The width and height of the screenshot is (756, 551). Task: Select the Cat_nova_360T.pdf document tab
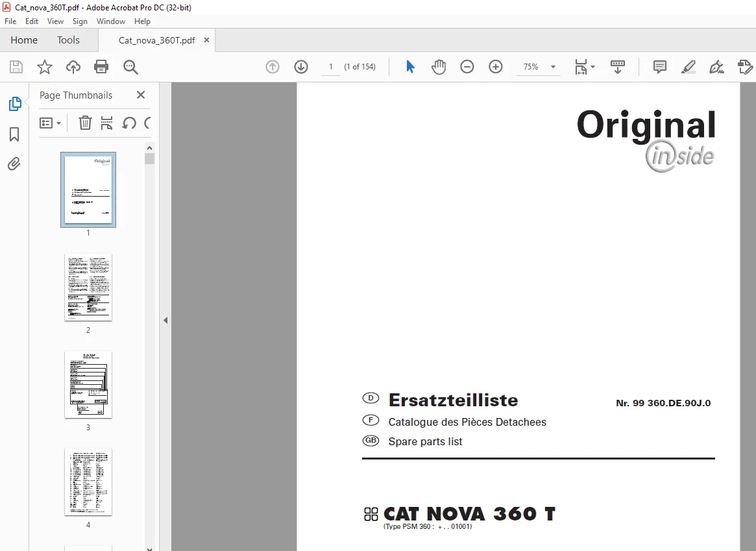(156, 40)
